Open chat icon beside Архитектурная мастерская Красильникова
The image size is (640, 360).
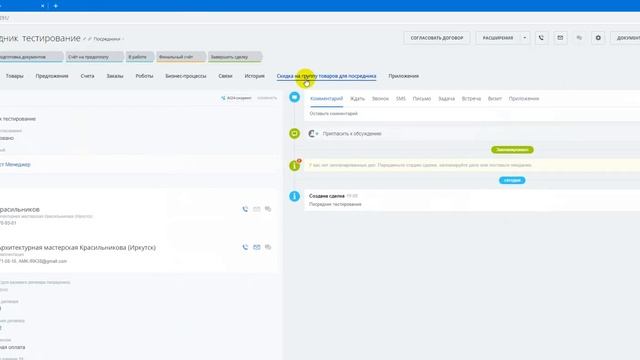268,247
